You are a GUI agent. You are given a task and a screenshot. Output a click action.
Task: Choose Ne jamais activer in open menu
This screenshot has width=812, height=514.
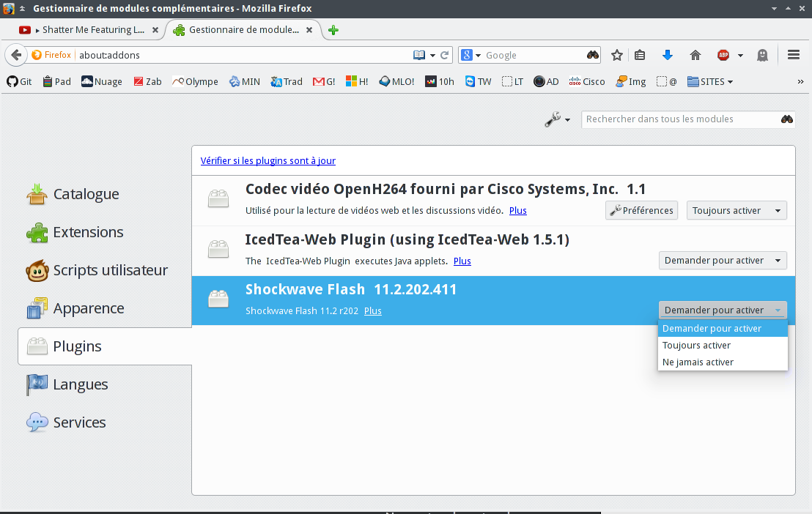pyautogui.click(x=723, y=362)
